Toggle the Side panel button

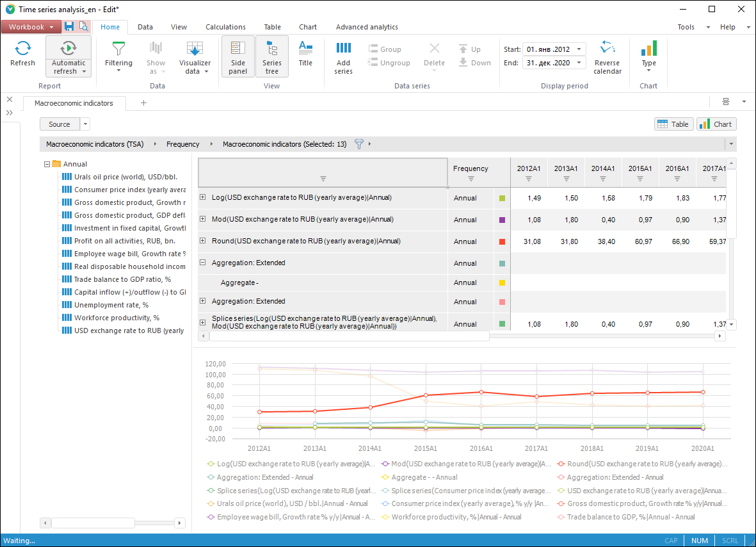(x=238, y=56)
